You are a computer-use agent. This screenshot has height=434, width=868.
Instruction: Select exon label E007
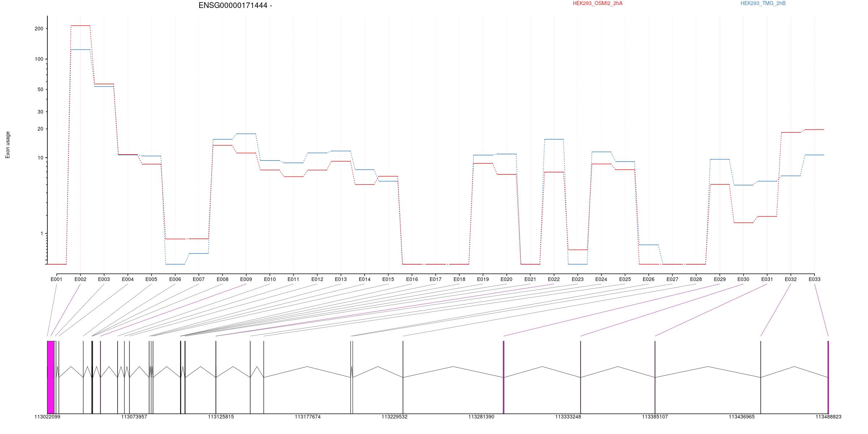tap(199, 279)
